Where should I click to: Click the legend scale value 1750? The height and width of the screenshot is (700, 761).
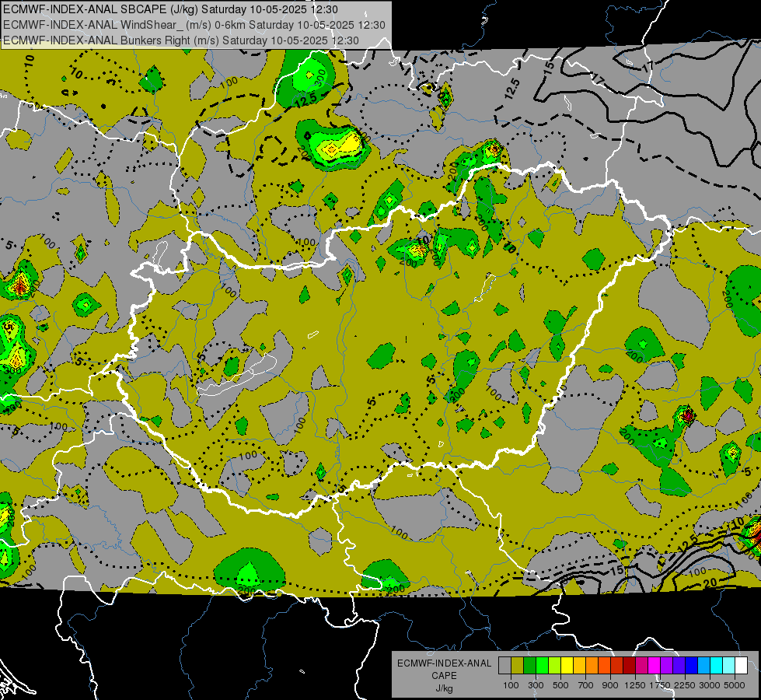pyautogui.click(x=660, y=685)
